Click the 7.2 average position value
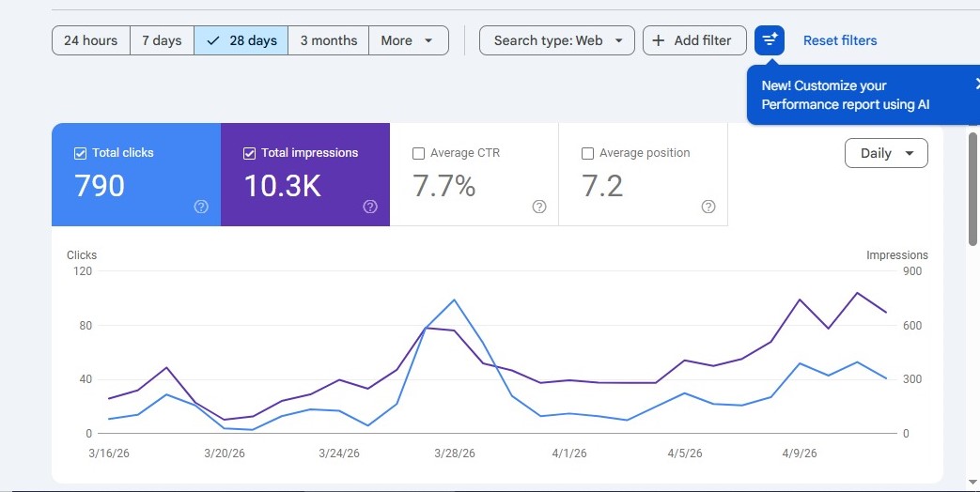The width and height of the screenshot is (980, 492). pos(602,186)
